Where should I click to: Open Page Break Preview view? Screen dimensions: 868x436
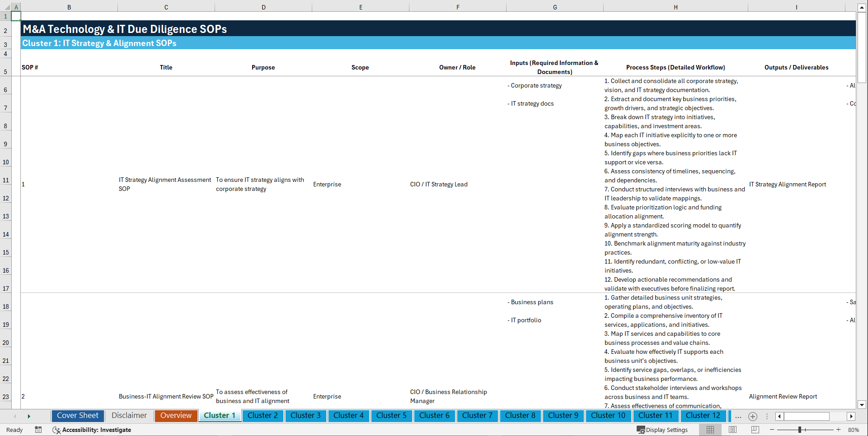pyautogui.click(x=754, y=430)
